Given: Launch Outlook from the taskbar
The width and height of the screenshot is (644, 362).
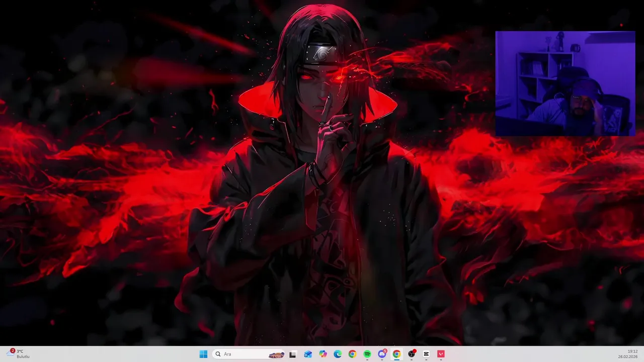Looking at the screenshot, I should pos(308,354).
